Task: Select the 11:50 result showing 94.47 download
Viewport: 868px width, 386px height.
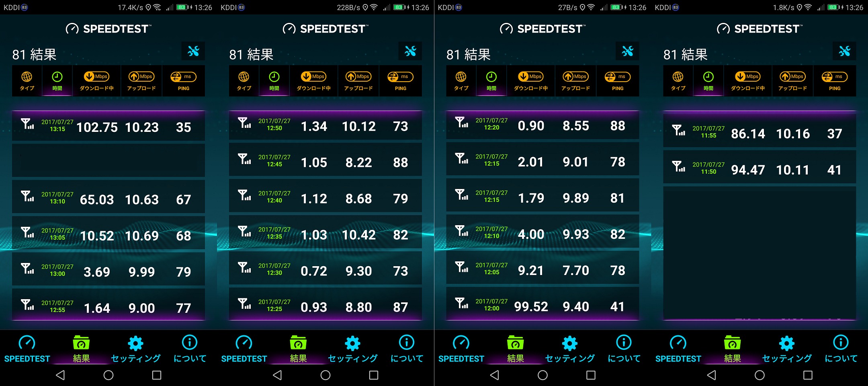Action: click(x=759, y=169)
